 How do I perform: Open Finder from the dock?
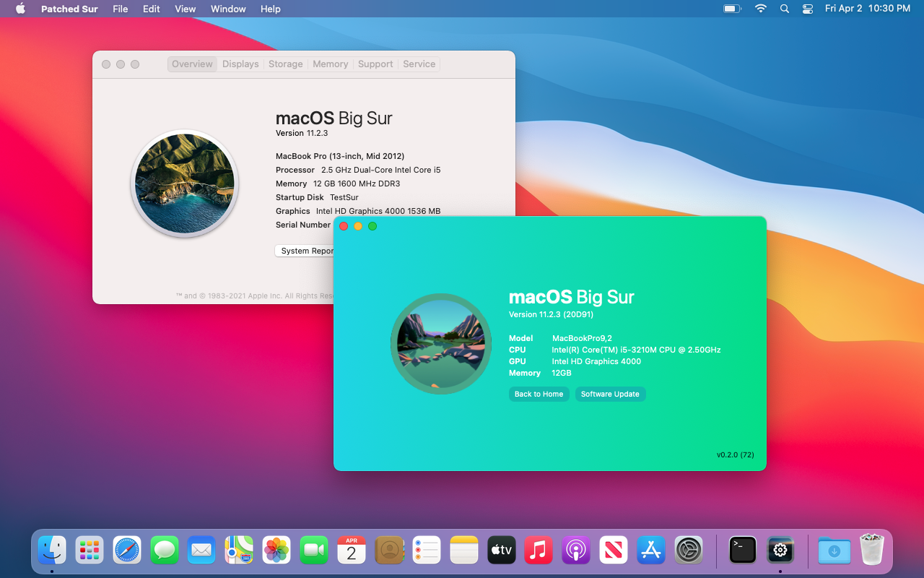[x=52, y=551]
